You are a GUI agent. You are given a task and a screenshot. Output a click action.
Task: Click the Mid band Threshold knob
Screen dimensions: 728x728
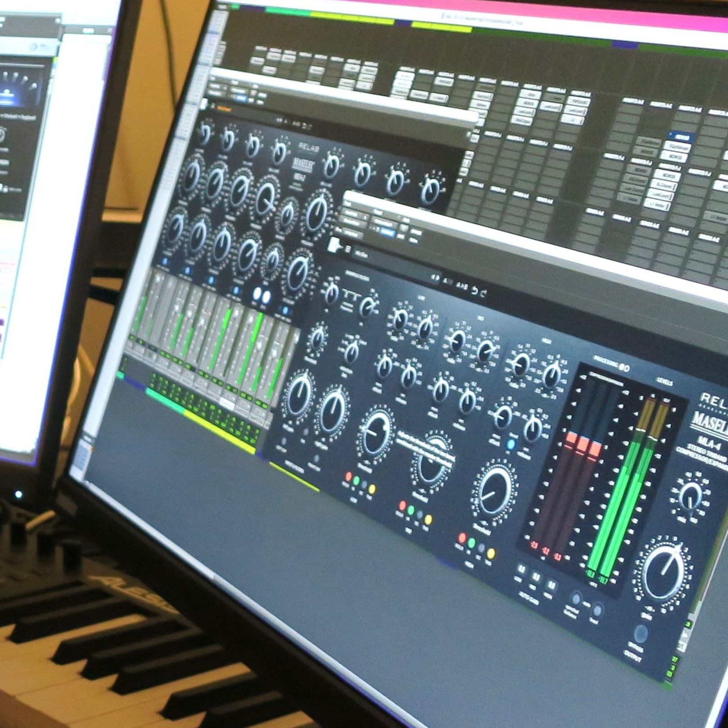431,460
